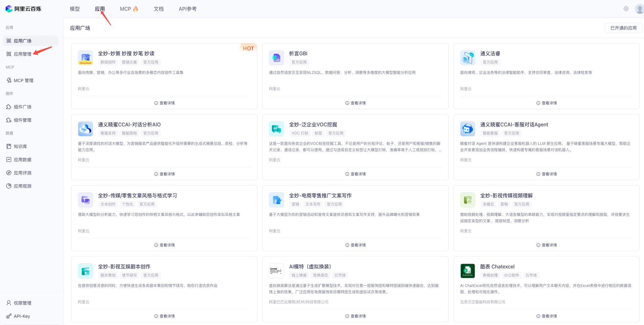Click the 析言GBI app icon
644x325 pixels.
tap(276, 58)
